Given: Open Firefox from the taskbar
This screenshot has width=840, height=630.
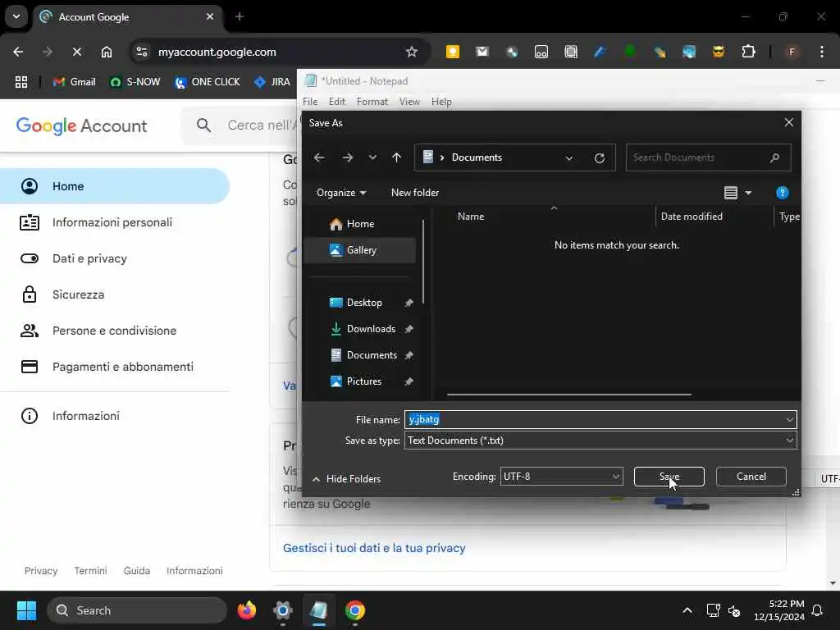Looking at the screenshot, I should (x=247, y=610).
